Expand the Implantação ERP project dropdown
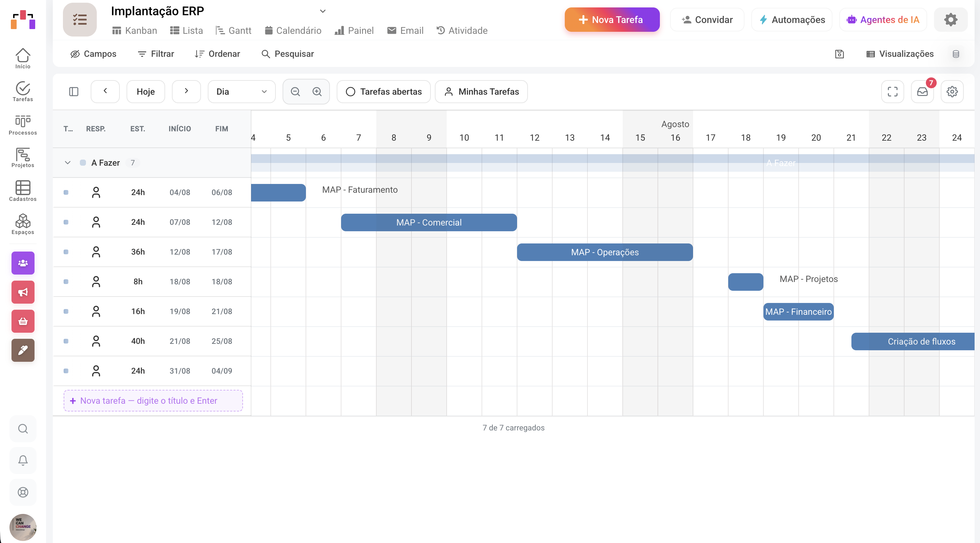 click(x=322, y=11)
